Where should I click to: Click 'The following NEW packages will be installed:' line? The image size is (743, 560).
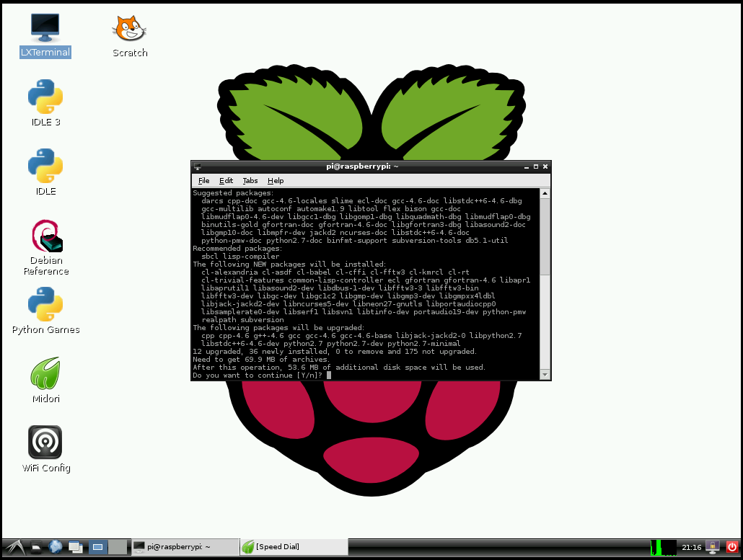289,264
